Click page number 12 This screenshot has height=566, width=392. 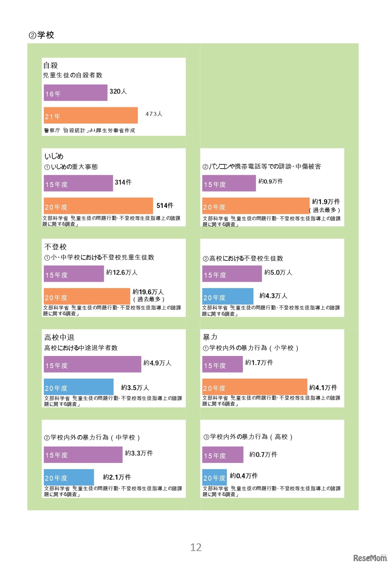(196, 547)
